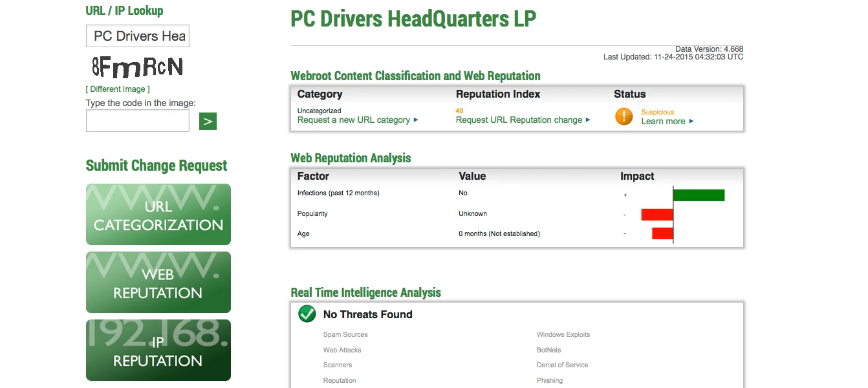This screenshot has width=868, height=388.
Task: Click the BotNets threat item
Action: pos(549,350)
